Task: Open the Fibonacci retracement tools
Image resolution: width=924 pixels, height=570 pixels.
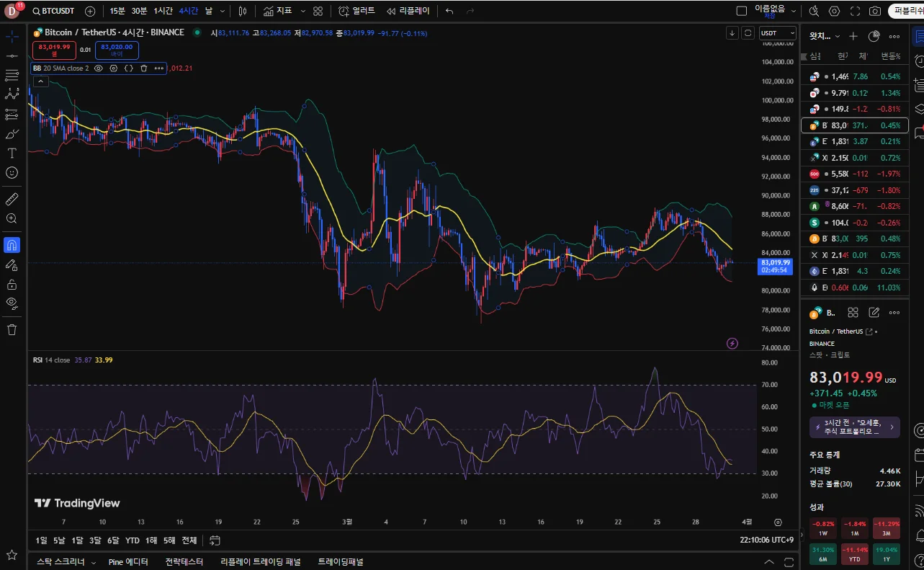Action: 12,75
